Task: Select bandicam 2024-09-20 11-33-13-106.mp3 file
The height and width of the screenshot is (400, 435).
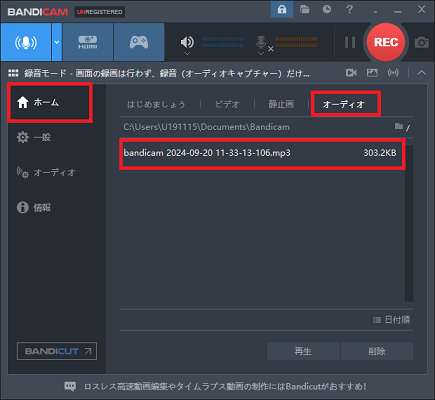Action: 262,153
